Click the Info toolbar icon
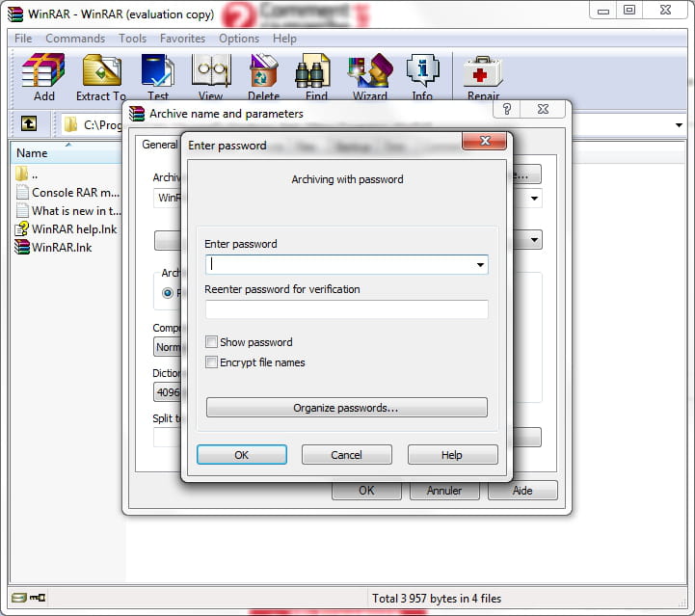The image size is (695, 616). [x=422, y=70]
